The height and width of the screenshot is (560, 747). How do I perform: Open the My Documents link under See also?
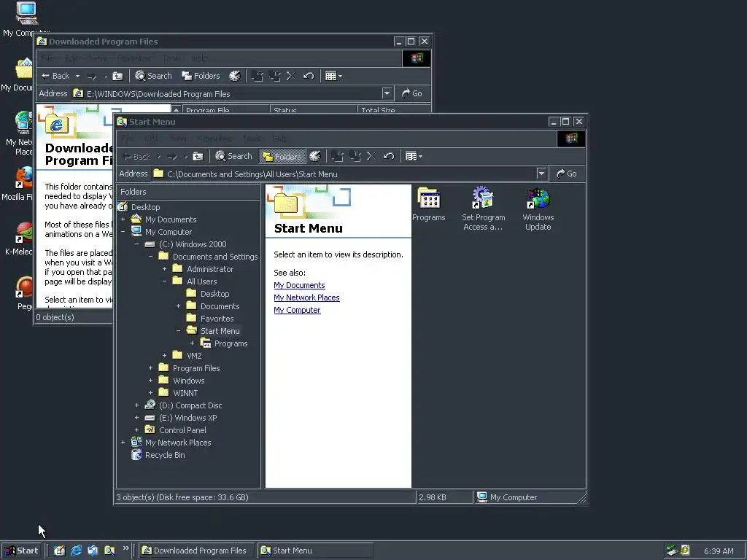pos(299,285)
